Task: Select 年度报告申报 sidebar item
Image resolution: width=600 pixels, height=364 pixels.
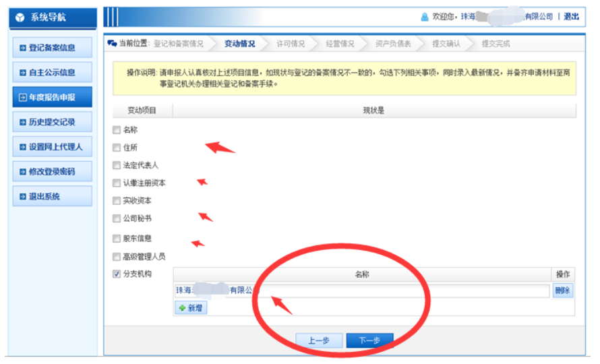Action: coord(51,98)
